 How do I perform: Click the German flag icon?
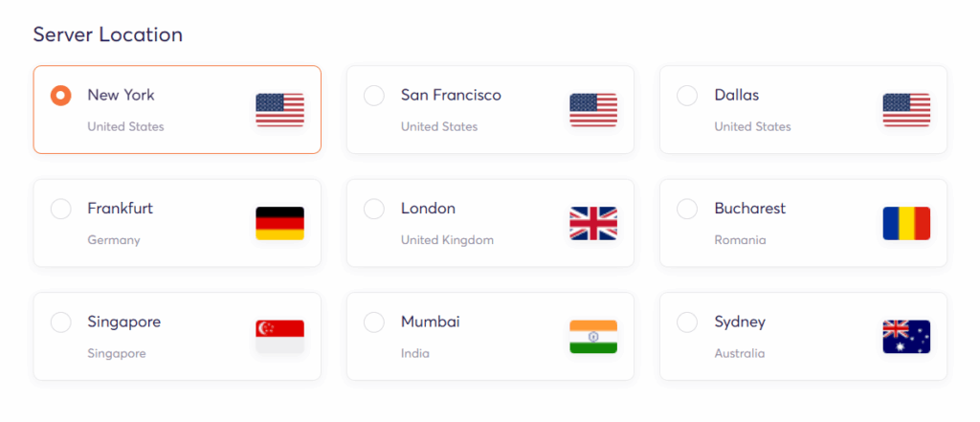[x=279, y=223]
